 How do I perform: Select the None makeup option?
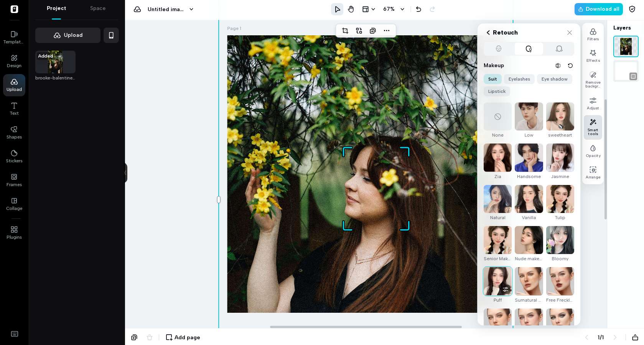497,117
